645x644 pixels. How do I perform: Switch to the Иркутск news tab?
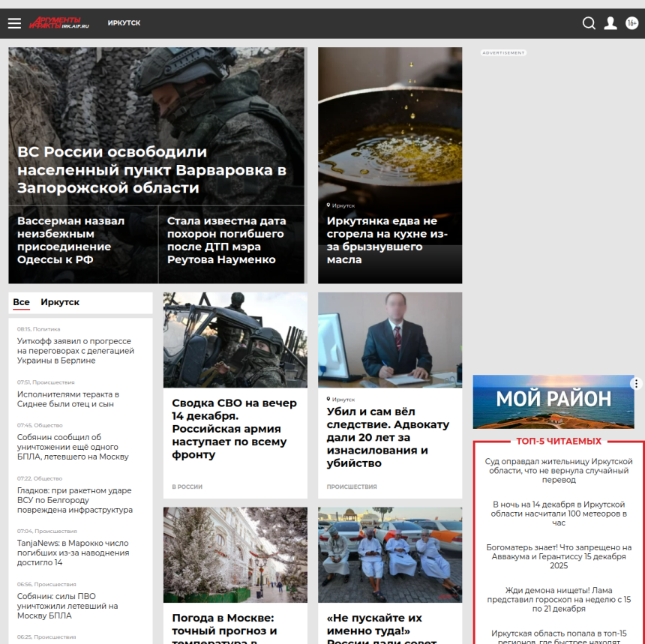(60, 302)
